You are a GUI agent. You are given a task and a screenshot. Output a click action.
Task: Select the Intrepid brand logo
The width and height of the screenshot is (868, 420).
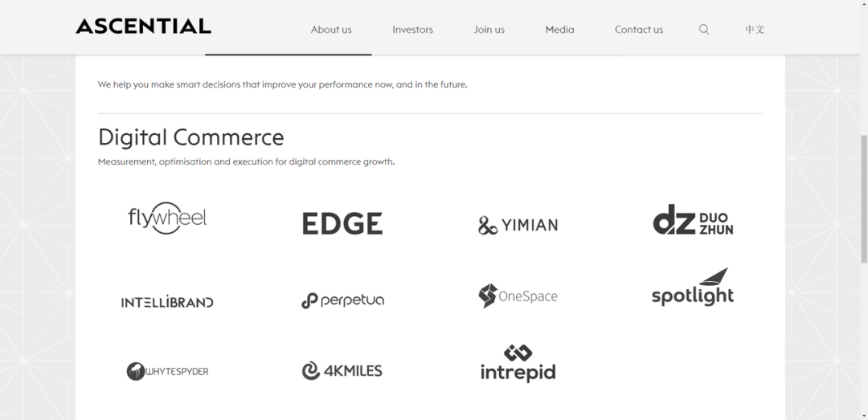pos(518,364)
